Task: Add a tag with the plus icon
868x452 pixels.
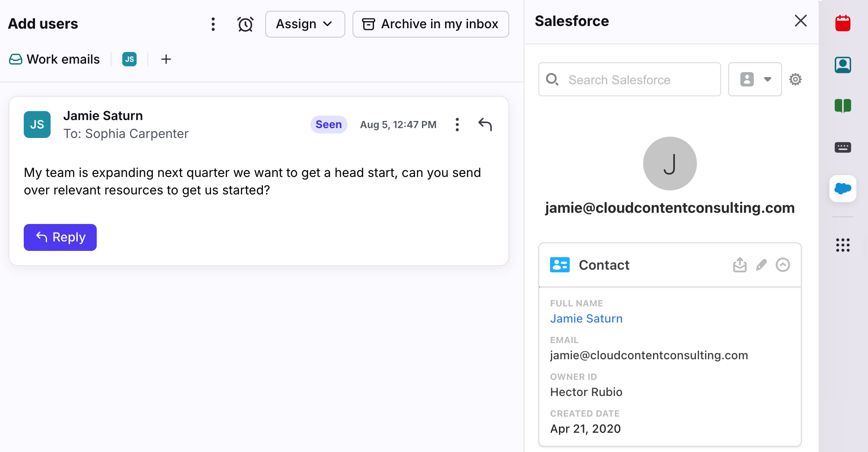Action: coord(166,59)
